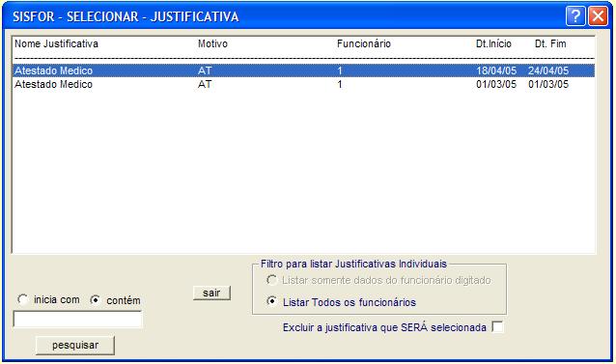Click the 'pesquisar' button
616x364 pixels.
coord(75,345)
